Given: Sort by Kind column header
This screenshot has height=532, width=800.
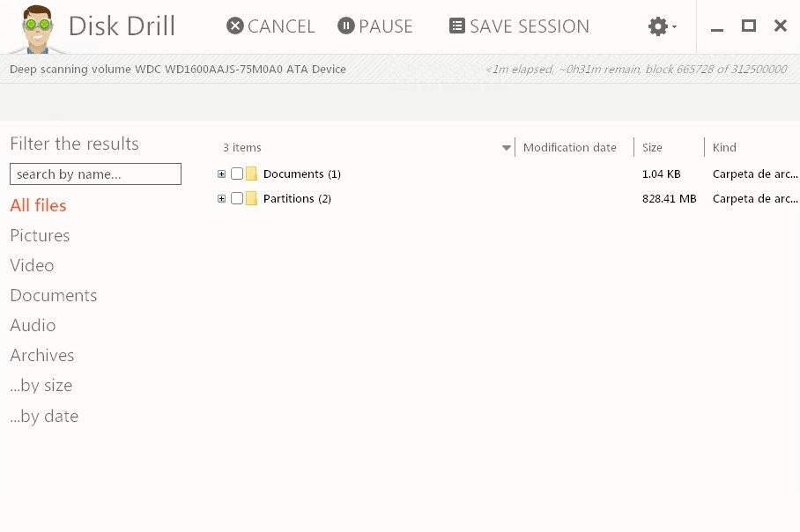Looking at the screenshot, I should pos(724,147).
